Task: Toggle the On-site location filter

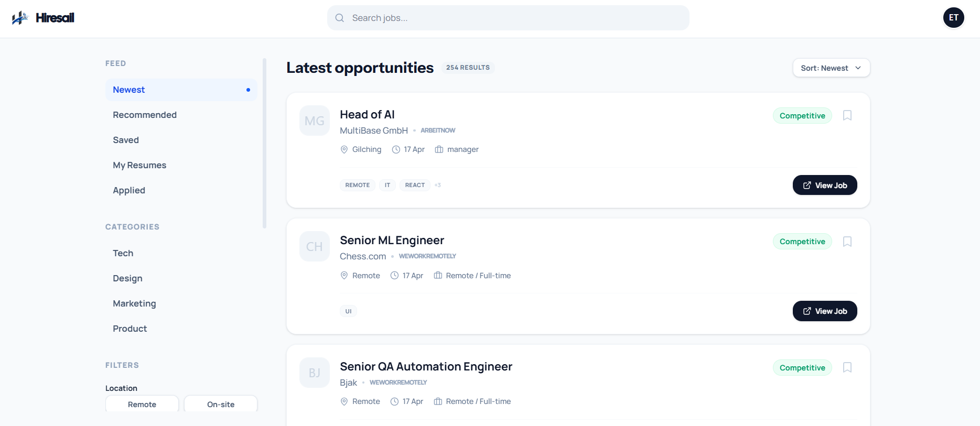Action: tap(221, 404)
